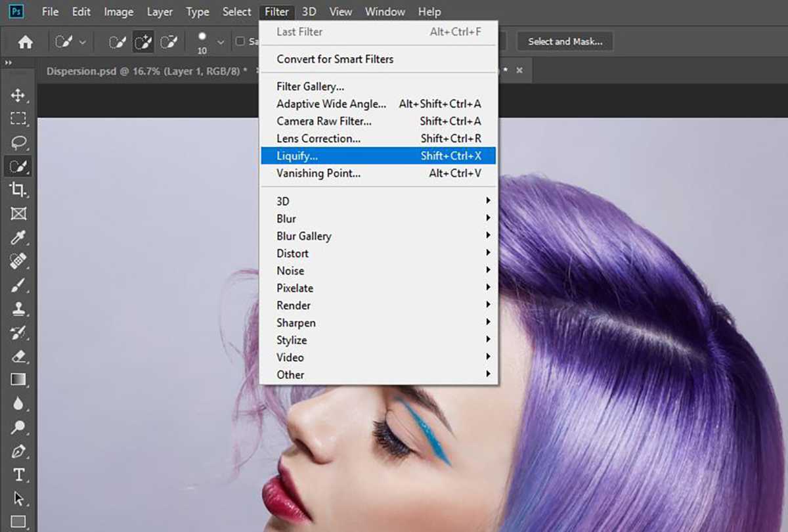Select the Horizontal Type tool
This screenshot has height=532, width=788.
coord(18,474)
